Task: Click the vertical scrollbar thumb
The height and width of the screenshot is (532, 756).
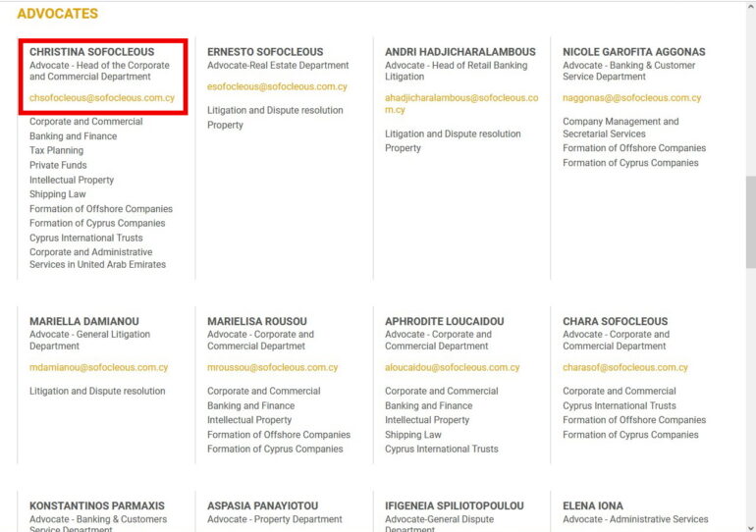Action: point(751,222)
